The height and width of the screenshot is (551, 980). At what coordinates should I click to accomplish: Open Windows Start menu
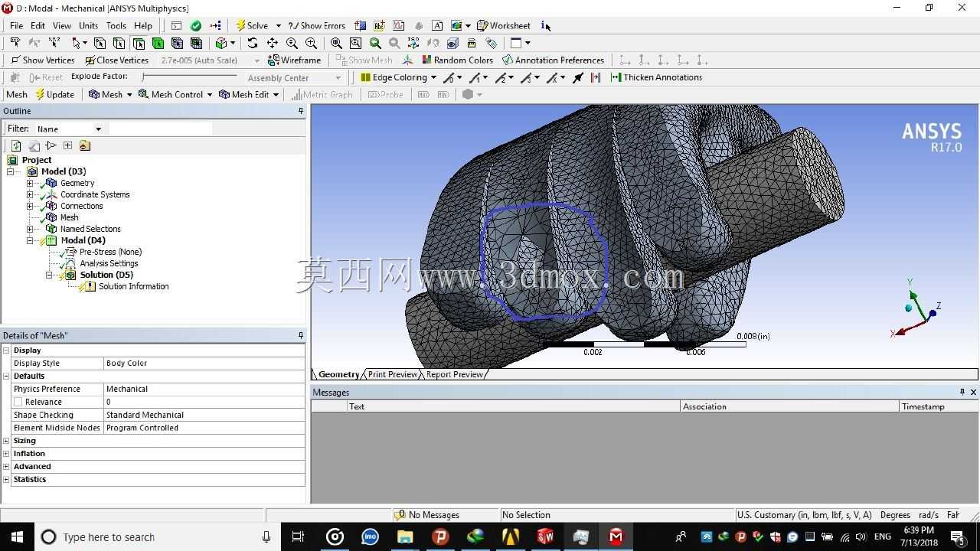[x=17, y=537]
